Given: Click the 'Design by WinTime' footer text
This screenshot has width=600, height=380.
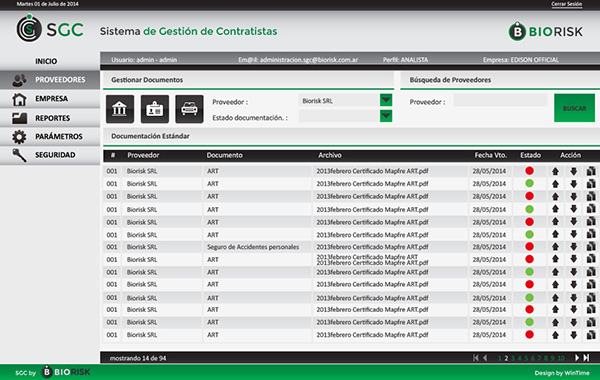Looking at the screenshot, I should coord(562,373).
